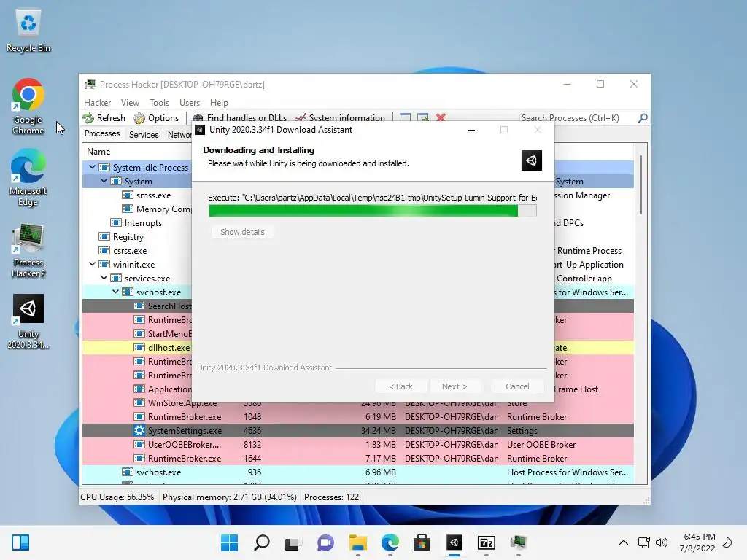Collapse the System tree node
The image size is (747, 560).
(104, 181)
